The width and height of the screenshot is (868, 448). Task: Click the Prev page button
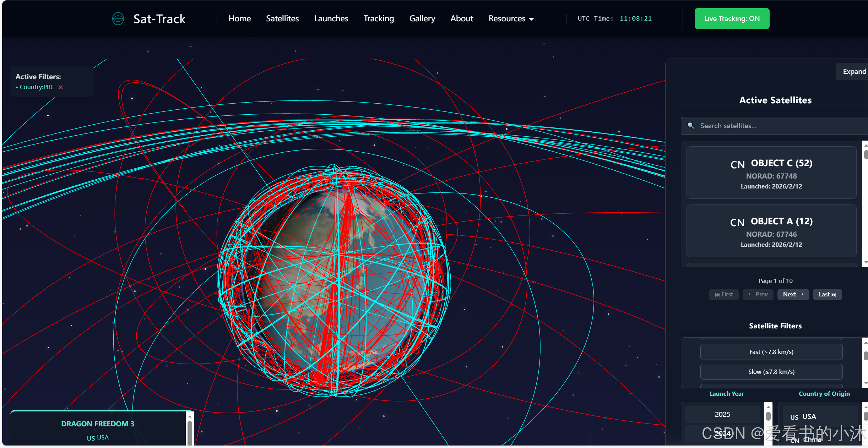click(x=758, y=295)
